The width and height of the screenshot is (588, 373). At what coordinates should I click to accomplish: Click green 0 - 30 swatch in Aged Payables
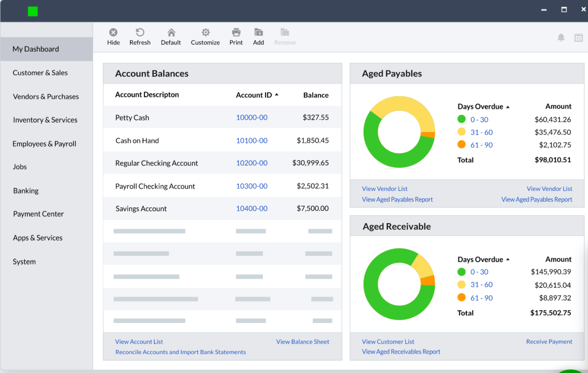tap(461, 119)
